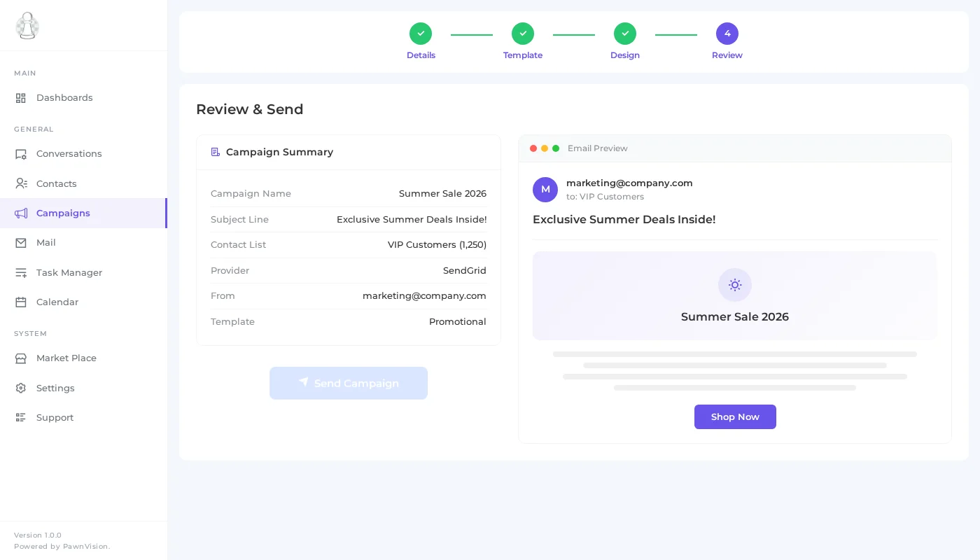Image resolution: width=980 pixels, height=560 pixels.
Task: Select the Dashboards grid icon
Action: tap(20, 98)
